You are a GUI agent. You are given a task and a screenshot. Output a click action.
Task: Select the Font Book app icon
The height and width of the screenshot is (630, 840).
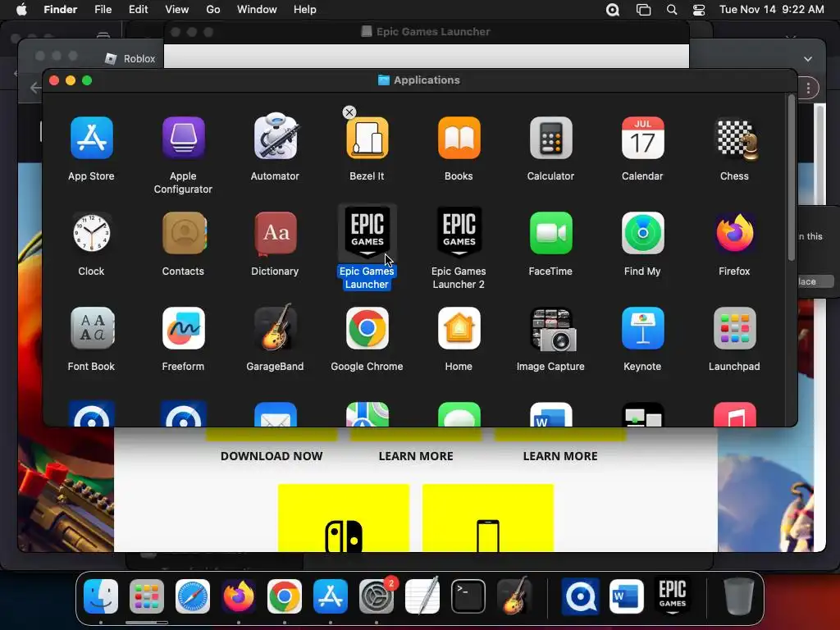click(x=92, y=328)
